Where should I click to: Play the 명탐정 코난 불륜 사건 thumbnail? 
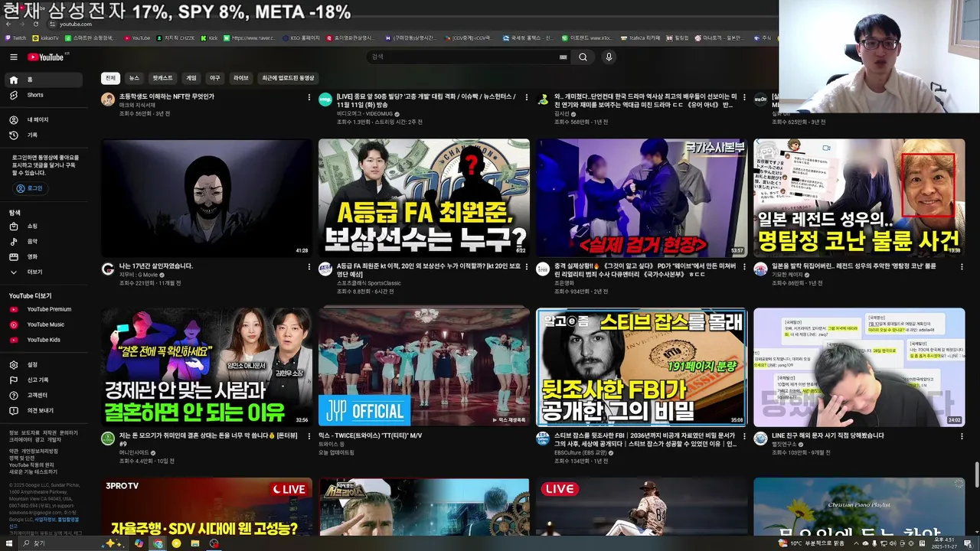click(x=859, y=197)
